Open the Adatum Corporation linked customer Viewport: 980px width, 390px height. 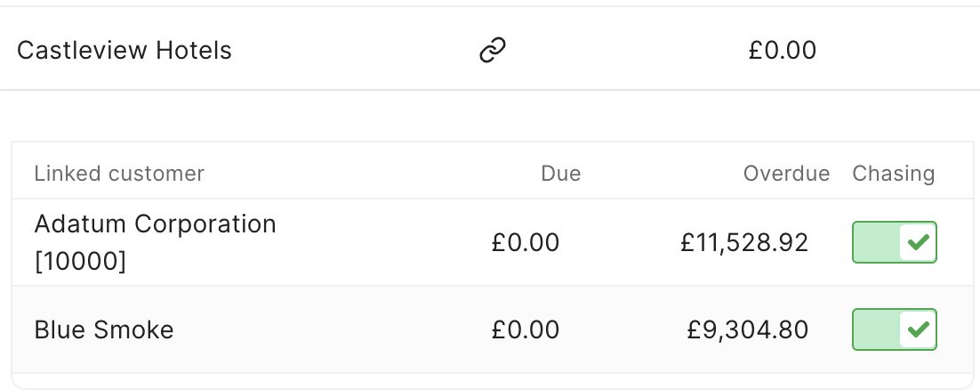tap(155, 223)
